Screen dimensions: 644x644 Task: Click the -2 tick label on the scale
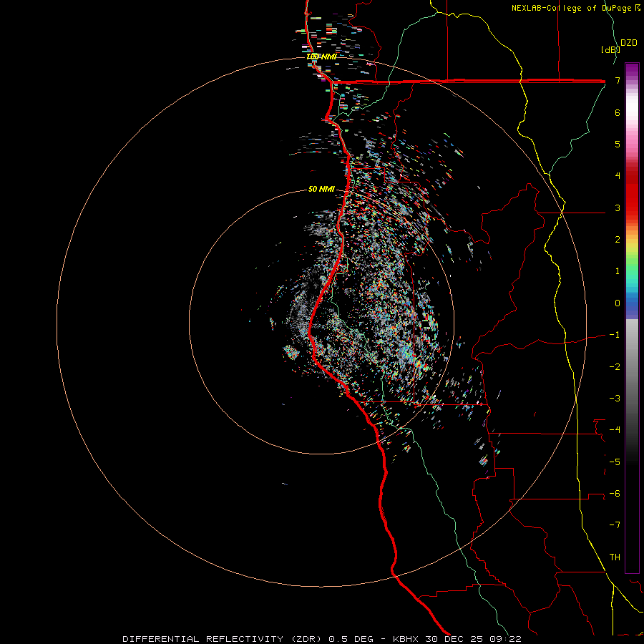[x=615, y=367]
